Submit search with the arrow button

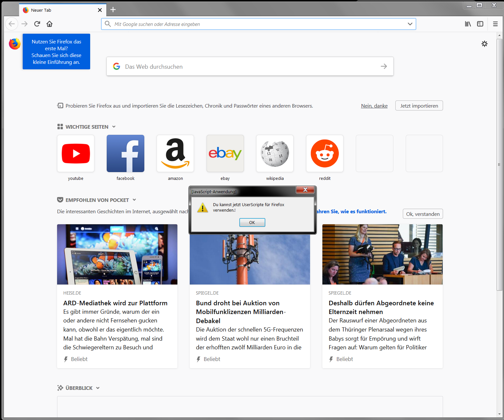(x=384, y=66)
